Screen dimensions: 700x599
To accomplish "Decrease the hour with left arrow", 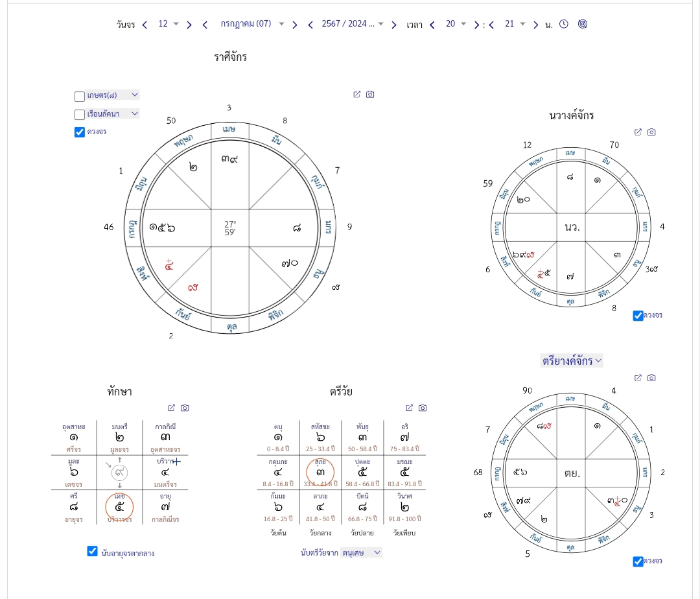I will (432, 25).
